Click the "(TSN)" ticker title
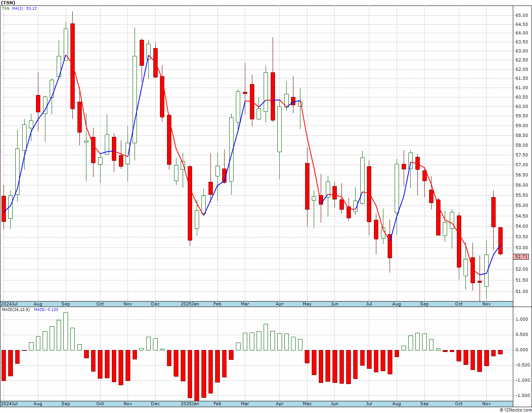The image size is (532, 413). pyautogui.click(x=8, y=3)
